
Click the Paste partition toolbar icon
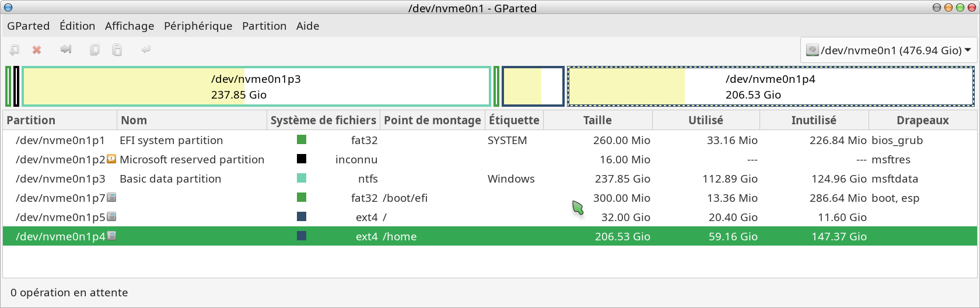pyautogui.click(x=117, y=50)
